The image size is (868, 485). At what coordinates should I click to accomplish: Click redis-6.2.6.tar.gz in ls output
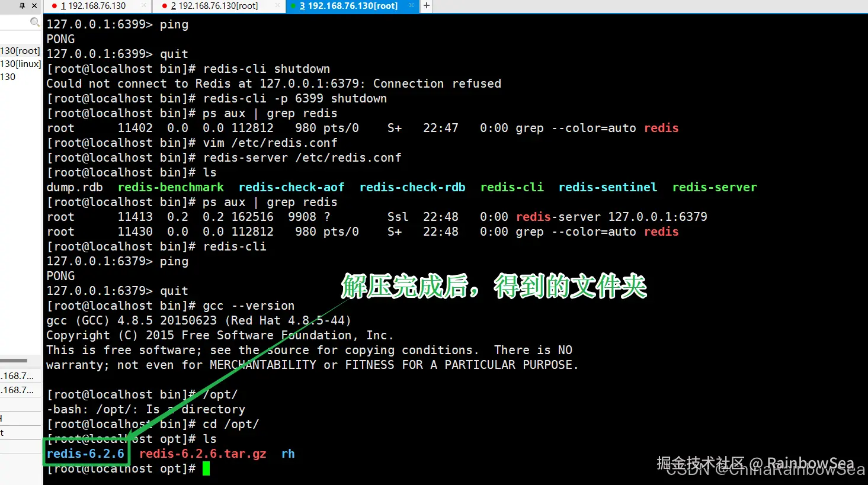click(203, 454)
